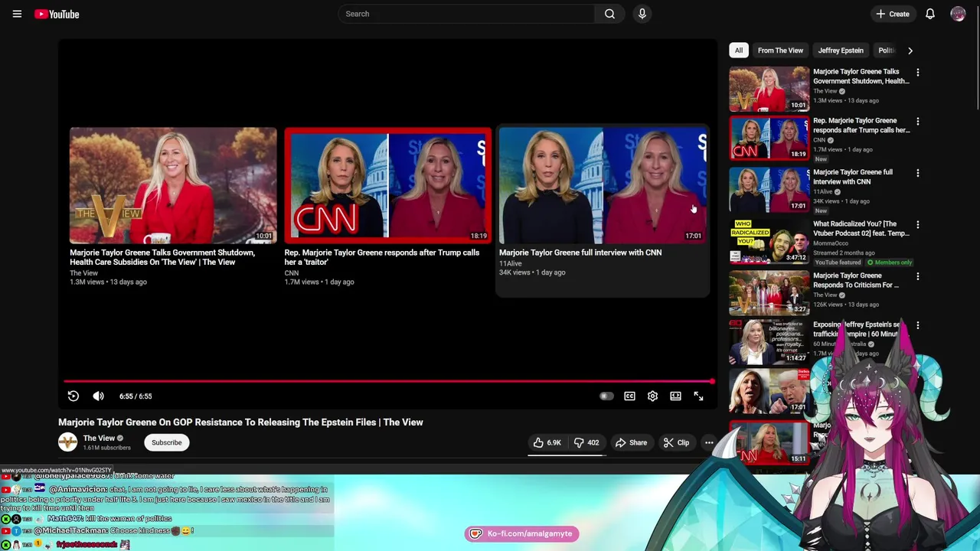Click end-screen channel name '11Alive'
The image size is (980, 551).
510,263
